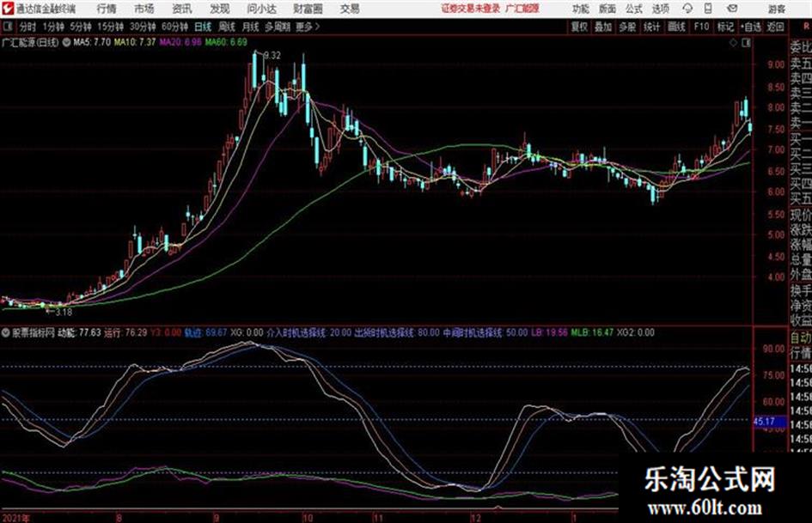This screenshot has width=812, height=523.
Task: Click the MA10: 7.37 indicator label
Action: 135,42
